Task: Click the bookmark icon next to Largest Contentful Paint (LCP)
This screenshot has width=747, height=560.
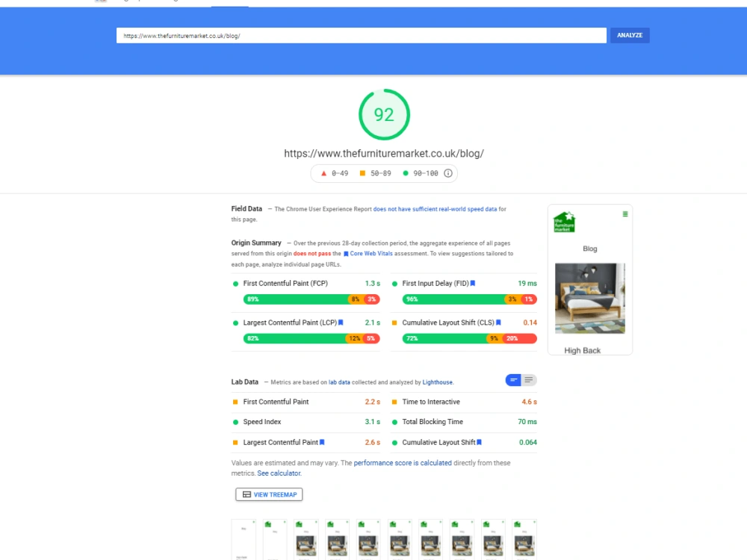Action: pos(341,323)
